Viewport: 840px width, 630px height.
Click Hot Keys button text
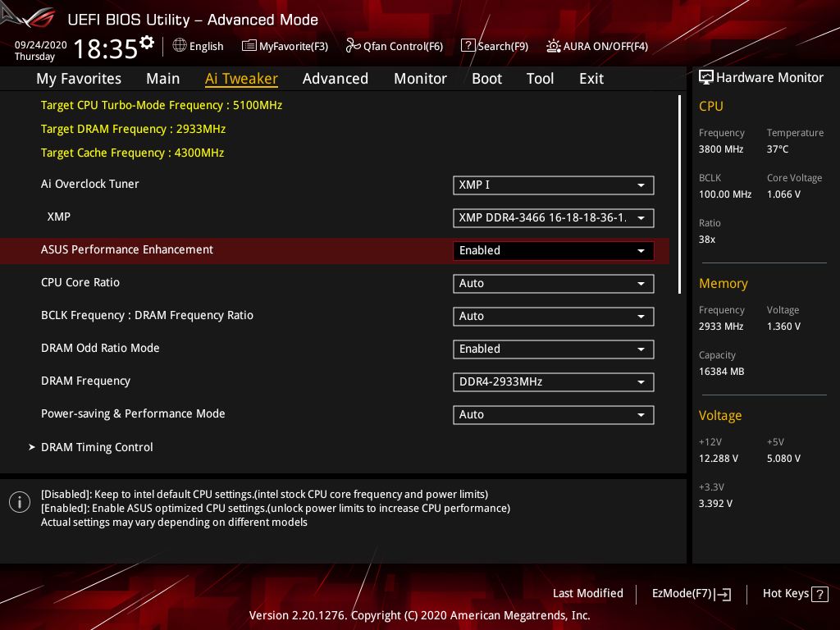pos(785,593)
